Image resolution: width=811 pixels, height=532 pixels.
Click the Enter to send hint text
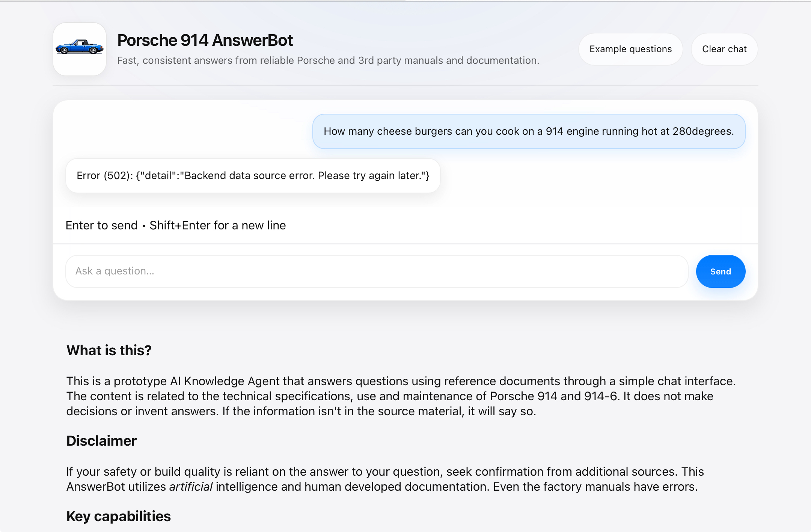coord(101,225)
